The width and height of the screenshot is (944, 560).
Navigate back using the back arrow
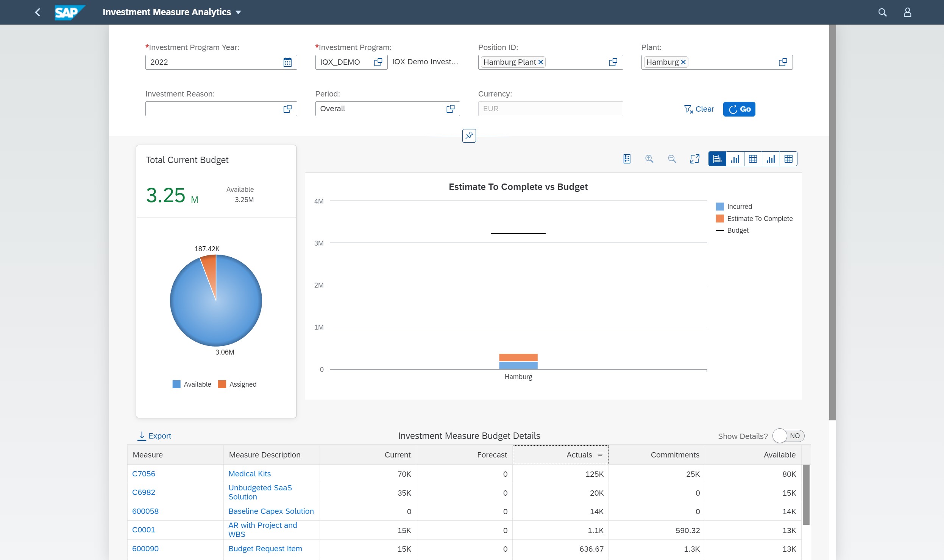(x=37, y=12)
